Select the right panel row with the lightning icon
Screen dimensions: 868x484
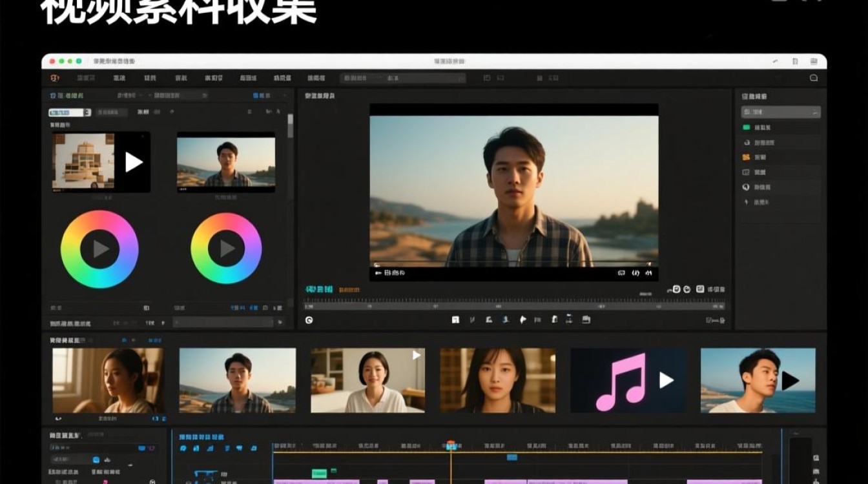pos(781,202)
